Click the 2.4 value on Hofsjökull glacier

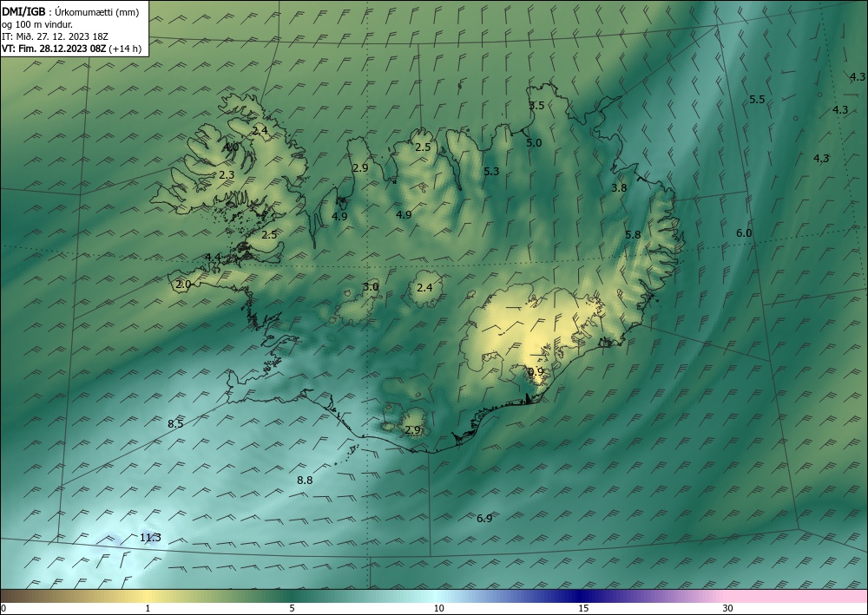tap(424, 288)
